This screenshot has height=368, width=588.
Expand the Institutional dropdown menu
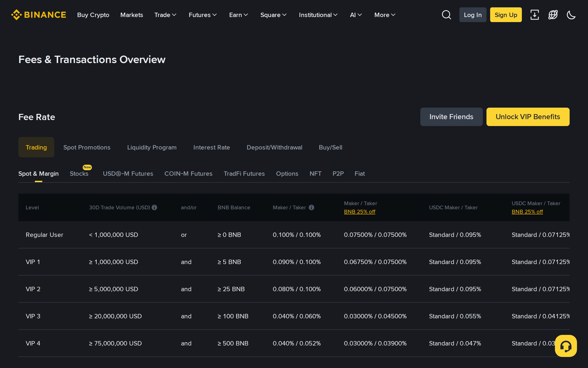(x=318, y=15)
